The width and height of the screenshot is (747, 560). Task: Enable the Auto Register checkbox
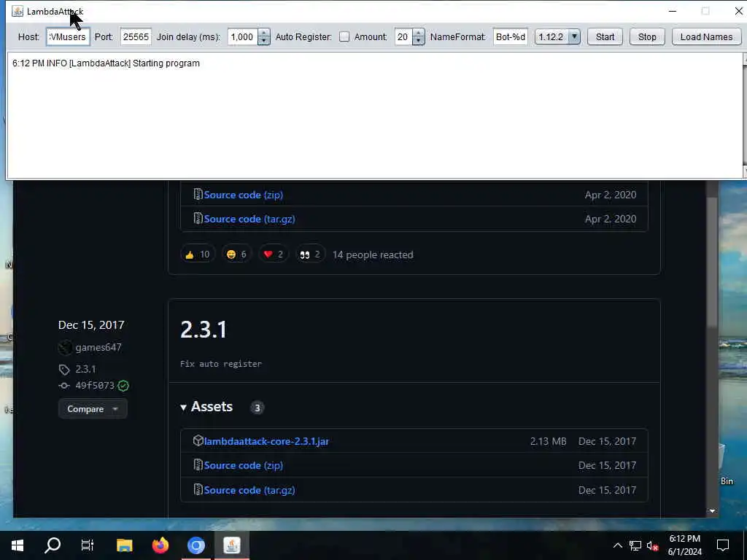[344, 36]
